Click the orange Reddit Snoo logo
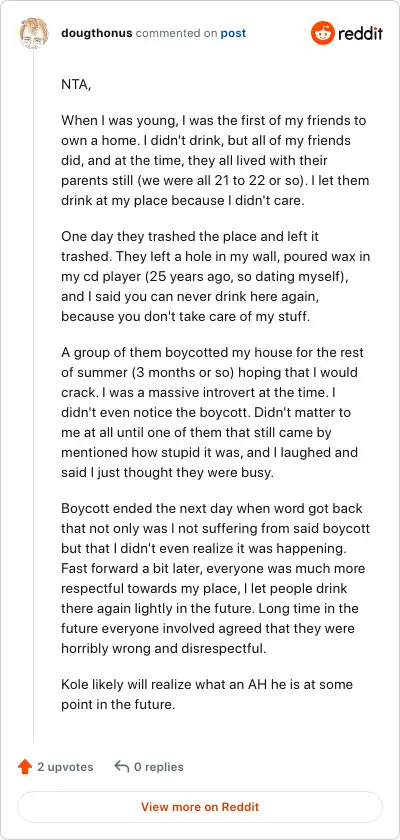 322,33
